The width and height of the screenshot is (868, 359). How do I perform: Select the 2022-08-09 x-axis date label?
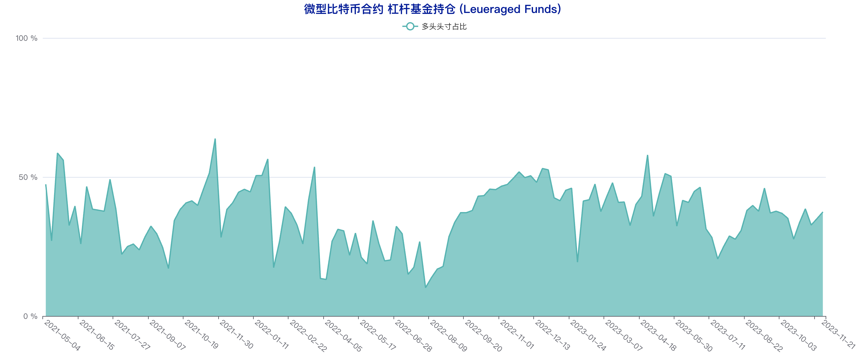(x=448, y=336)
